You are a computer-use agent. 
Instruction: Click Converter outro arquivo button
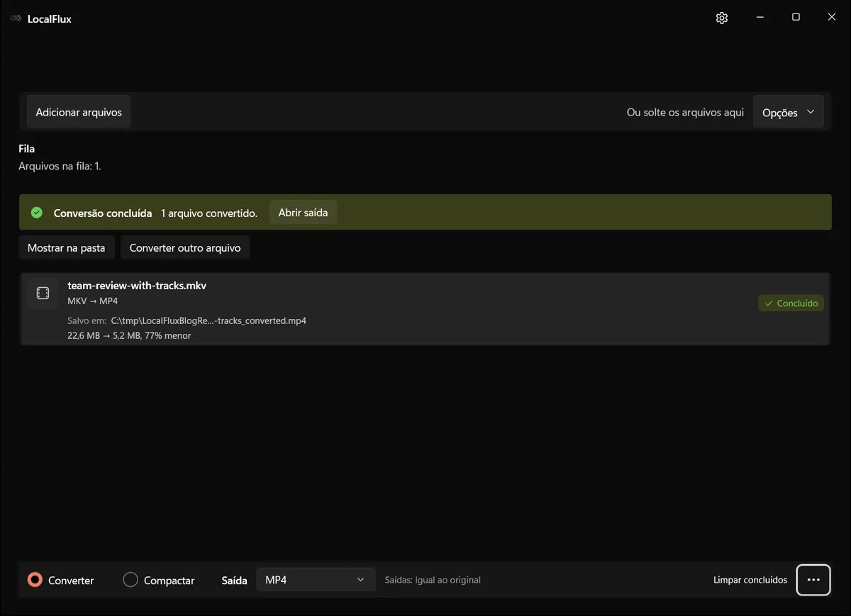pos(185,248)
